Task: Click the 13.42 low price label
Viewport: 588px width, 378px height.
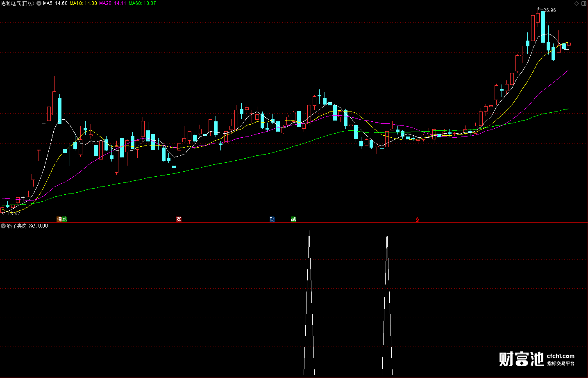Action: [x=14, y=214]
